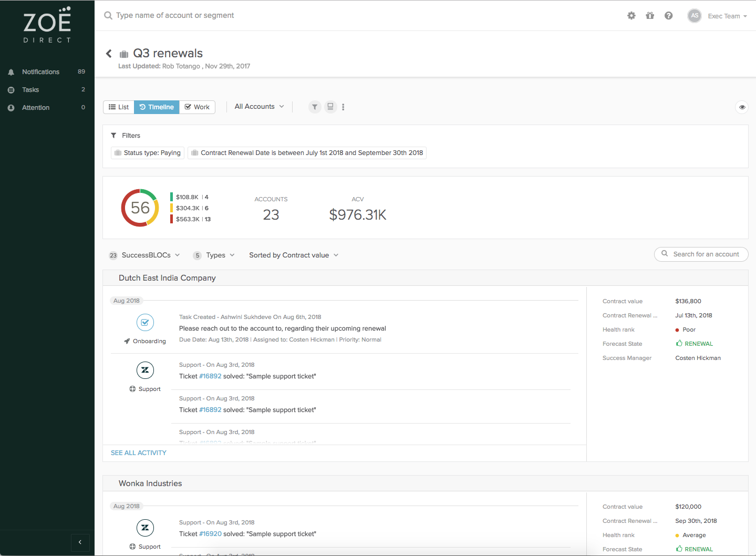Click the search magnifier icon at top
Viewport: 756px width, 556px height.
(x=108, y=16)
